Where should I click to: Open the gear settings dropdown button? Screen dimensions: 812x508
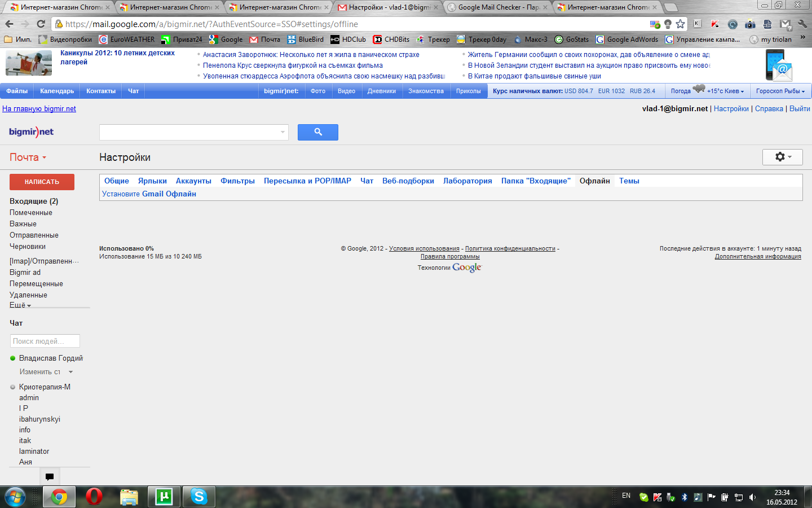[x=783, y=157]
